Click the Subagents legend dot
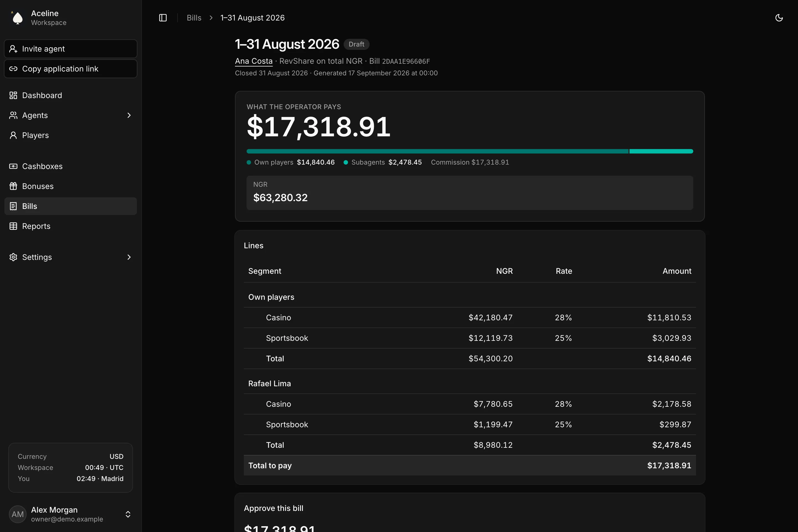This screenshot has height=532, width=798. [346, 163]
